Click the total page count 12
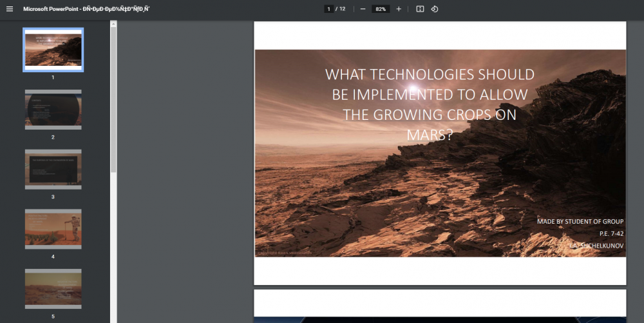 point(343,9)
